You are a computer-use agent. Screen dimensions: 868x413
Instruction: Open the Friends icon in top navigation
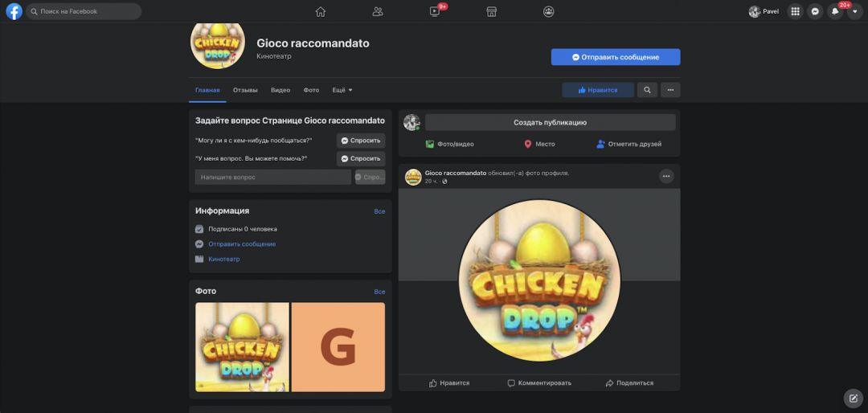pyautogui.click(x=378, y=11)
